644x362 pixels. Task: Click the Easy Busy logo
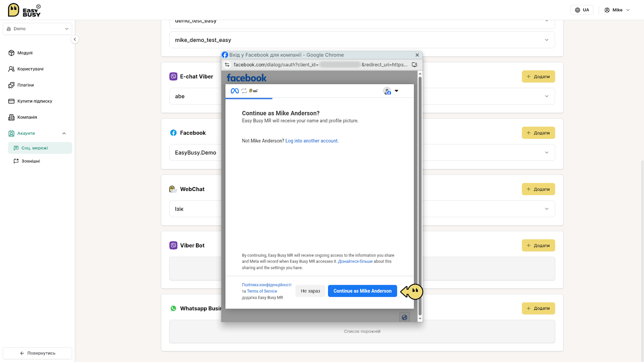tap(24, 10)
